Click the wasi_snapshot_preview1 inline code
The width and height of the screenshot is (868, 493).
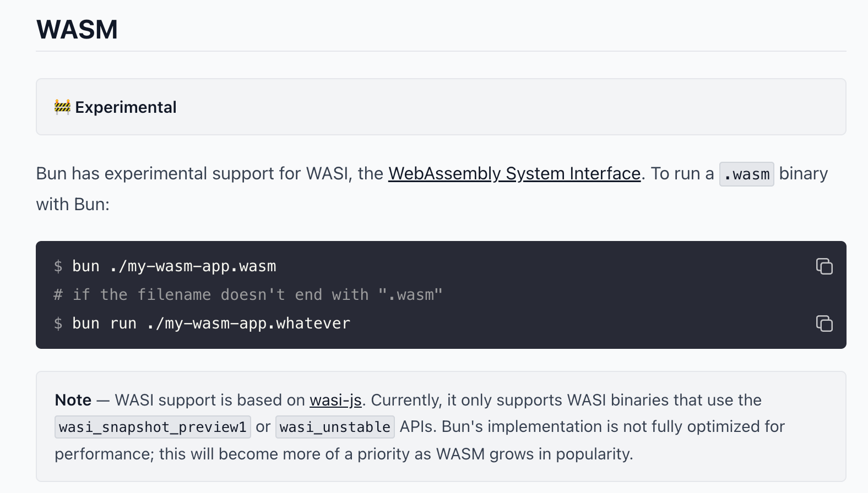coord(153,427)
